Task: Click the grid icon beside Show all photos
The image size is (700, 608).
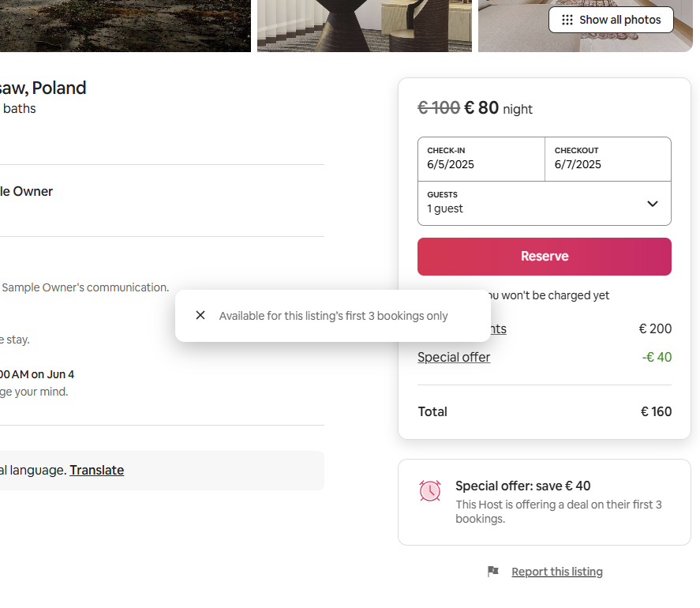Action: (x=567, y=20)
